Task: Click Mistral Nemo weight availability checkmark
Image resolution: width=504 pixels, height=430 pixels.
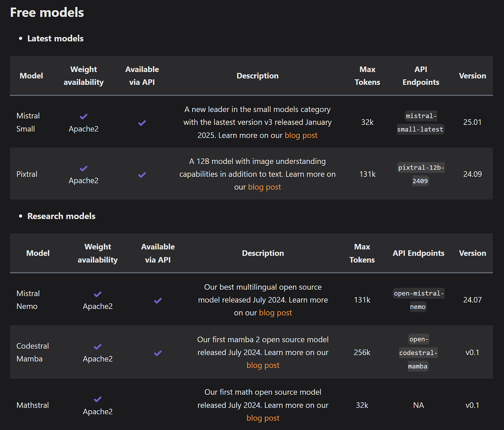Action: click(98, 294)
